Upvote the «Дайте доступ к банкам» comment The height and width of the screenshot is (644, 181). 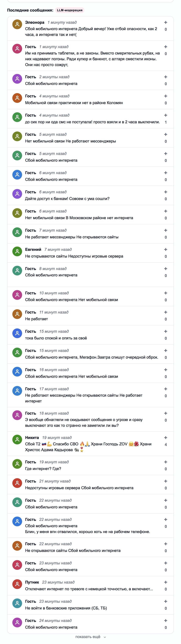(x=165, y=192)
